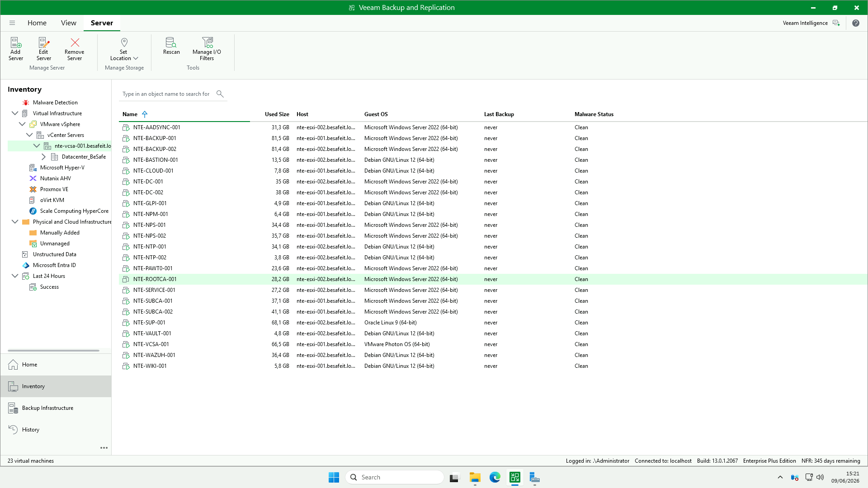Open the Backup Infrastructure view
This screenshot has height=488, width=868.
click(56, 408)
